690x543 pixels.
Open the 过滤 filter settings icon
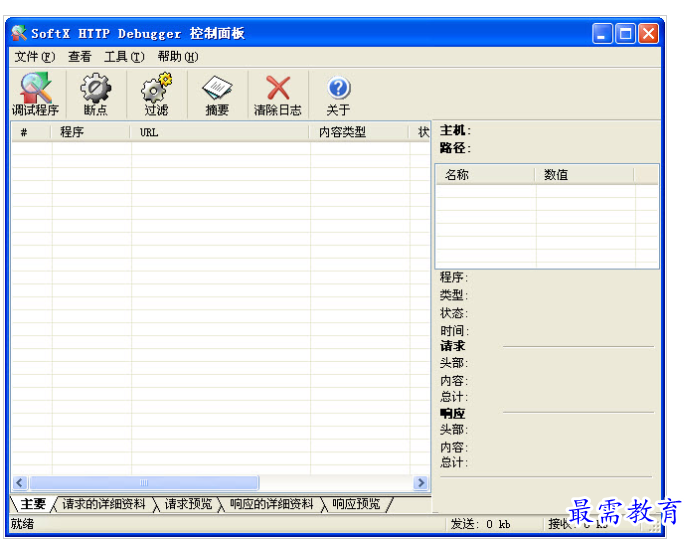click(x=157, y=94)
